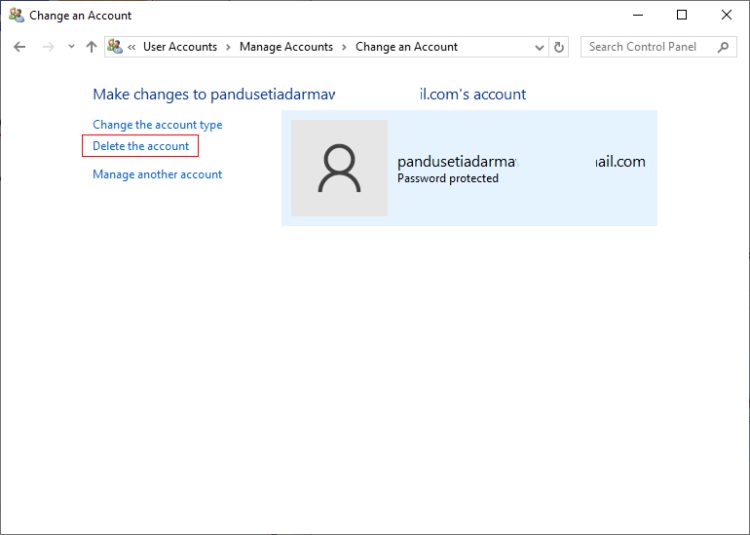Expand arrow after User Accounts breadcrumb
This screenshot has width=750, height=535.
pos(228,47)
